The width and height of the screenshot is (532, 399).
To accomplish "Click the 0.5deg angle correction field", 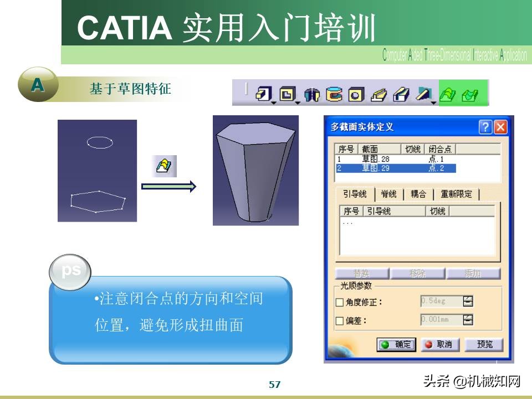I will [442, 301].
